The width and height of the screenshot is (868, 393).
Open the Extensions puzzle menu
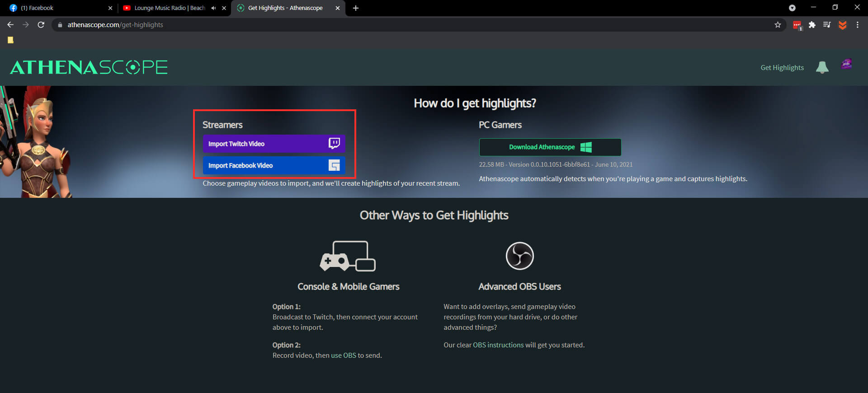tap(812, 25)
